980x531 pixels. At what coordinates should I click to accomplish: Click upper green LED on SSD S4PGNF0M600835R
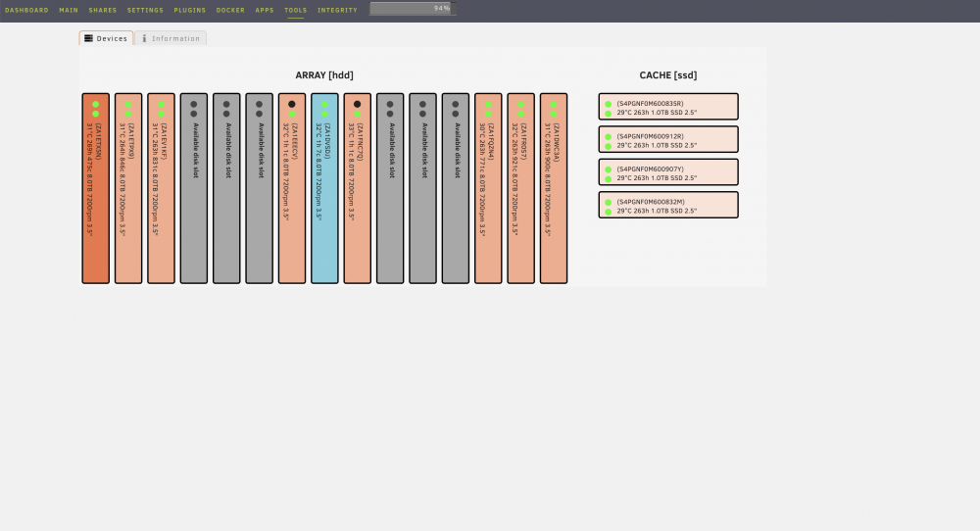point(609,104)
